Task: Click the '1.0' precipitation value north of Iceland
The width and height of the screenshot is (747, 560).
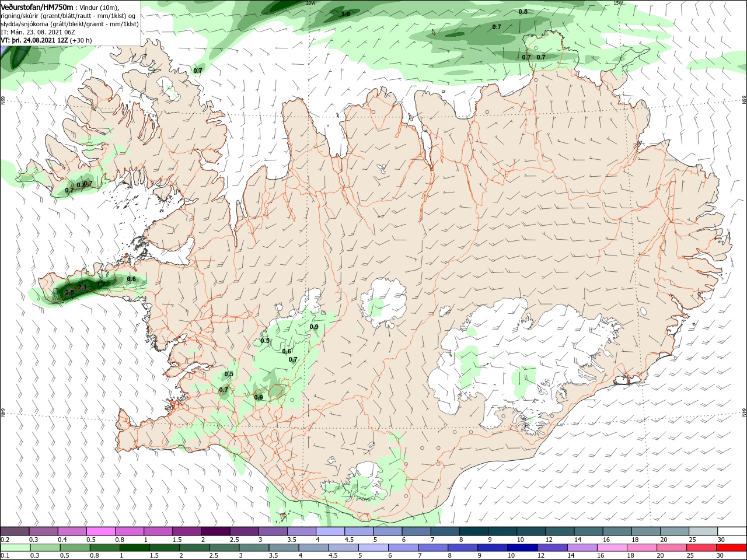Action: (x=345, y=14)
